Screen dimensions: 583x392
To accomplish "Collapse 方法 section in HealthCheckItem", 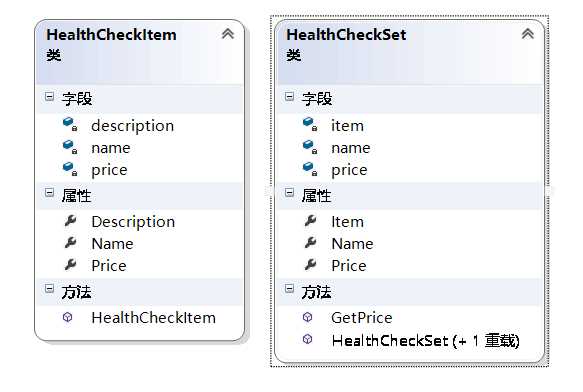I will (49, 289).
